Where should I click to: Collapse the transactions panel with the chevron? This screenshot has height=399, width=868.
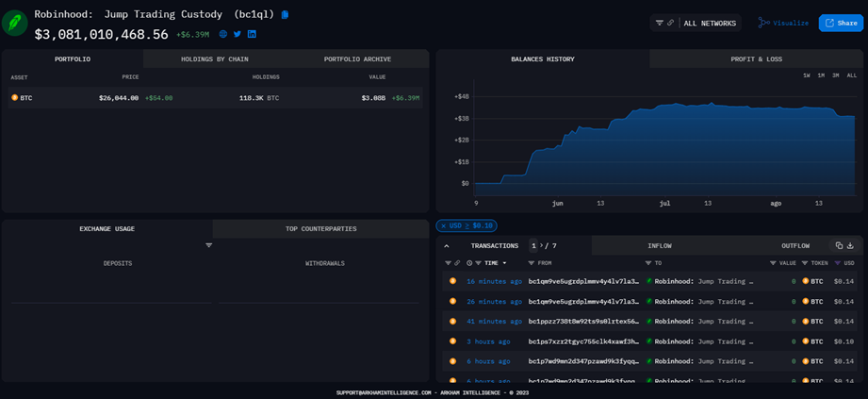tap(447, 246)
